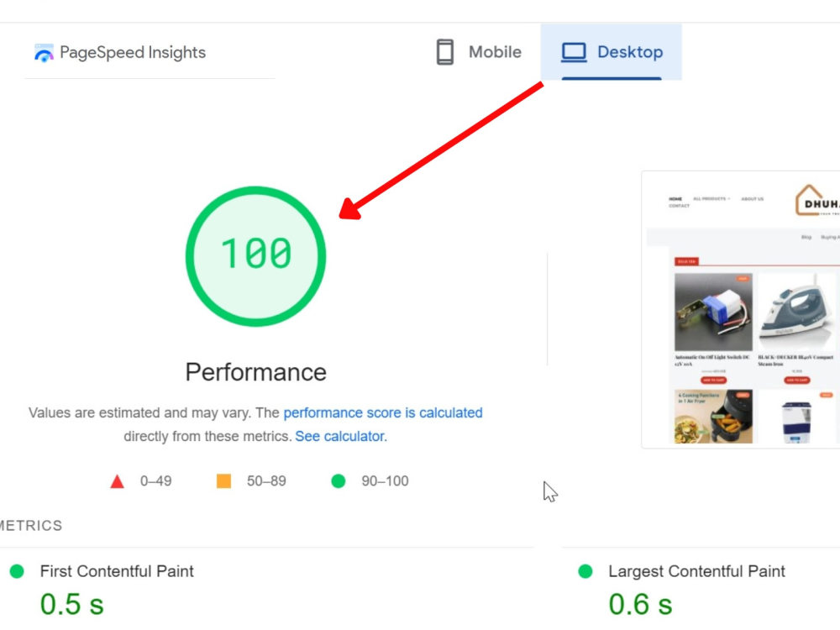Click the '0–49' legend text
The height and width of the screenshot is (630, 840).
click(x=156, y=481)
